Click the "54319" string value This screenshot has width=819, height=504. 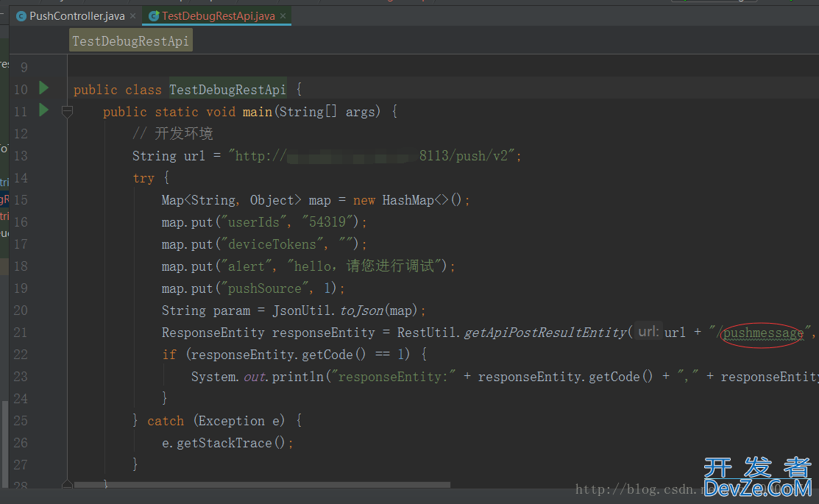(327, 222)
